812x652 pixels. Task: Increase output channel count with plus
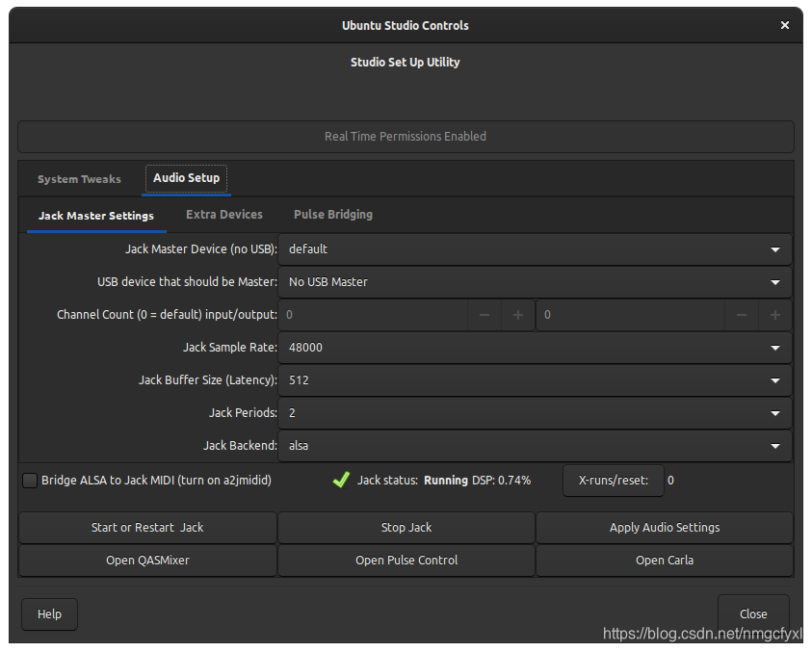775,315
